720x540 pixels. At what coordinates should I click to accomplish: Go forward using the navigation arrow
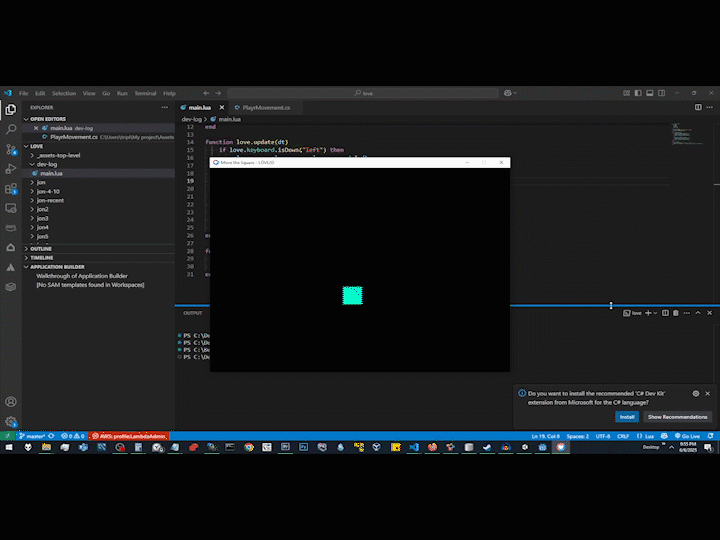218,93
